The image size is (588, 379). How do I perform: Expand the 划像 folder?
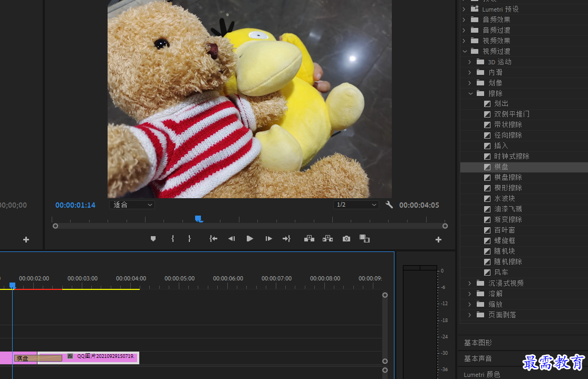pos(470,83)
